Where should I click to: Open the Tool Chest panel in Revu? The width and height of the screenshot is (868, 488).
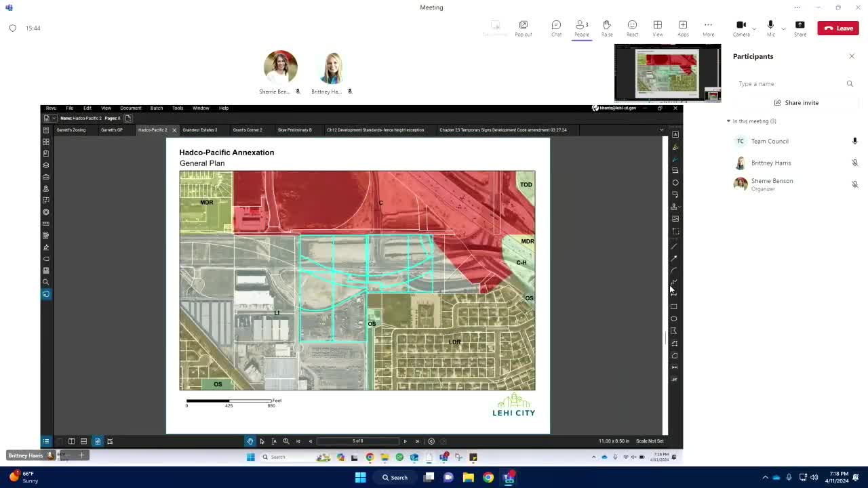point(46,177)
